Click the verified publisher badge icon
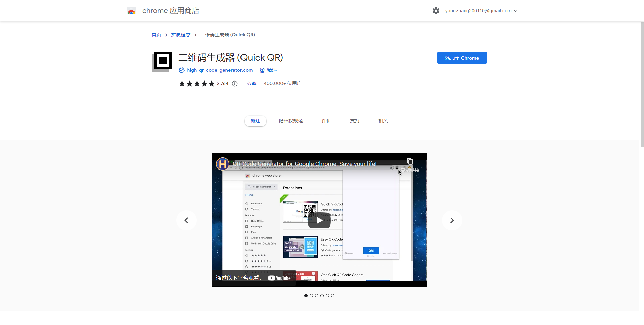This screenshot has width=644, height=325. pos(182,70)
